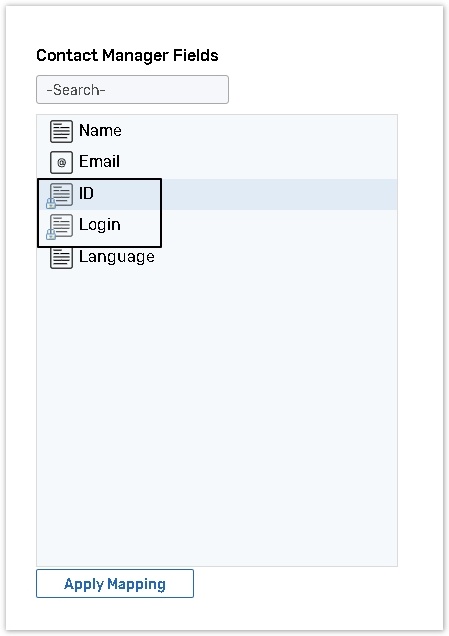Focus the -Search- input box
The width and height of the screenshot is (449, 636).
pyautogui.click(x=132, y=89)
